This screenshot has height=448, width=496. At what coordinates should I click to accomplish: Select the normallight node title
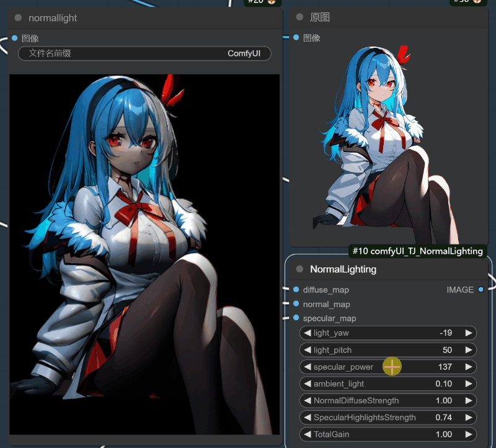(x=53, y=18)
